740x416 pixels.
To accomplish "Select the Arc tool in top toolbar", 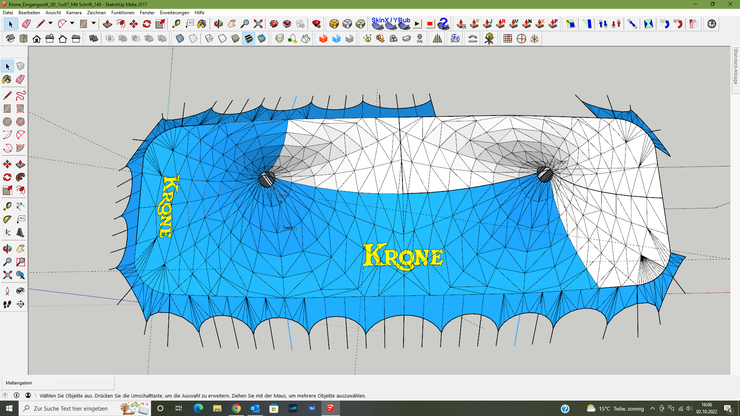I will point(62,24).
